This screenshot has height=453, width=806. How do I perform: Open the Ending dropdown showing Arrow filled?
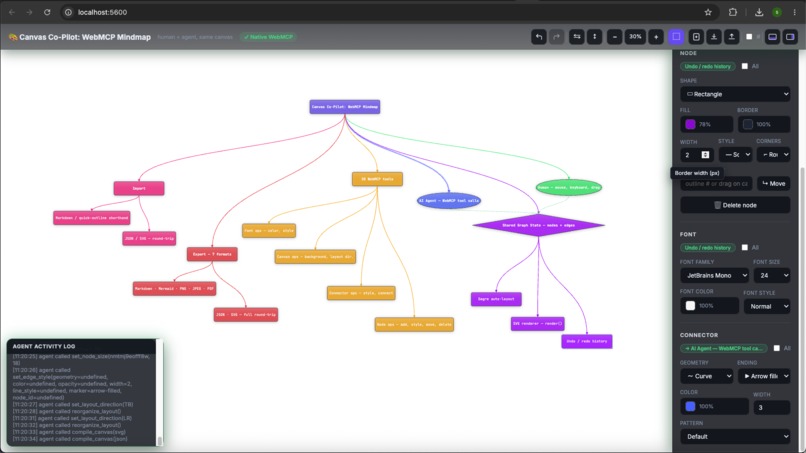[764, 376]
